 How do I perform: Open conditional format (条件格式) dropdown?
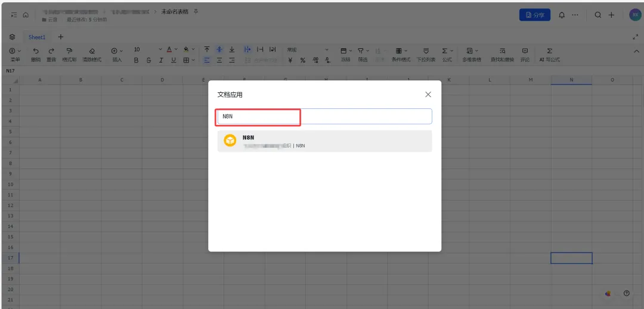click(401, 55)
